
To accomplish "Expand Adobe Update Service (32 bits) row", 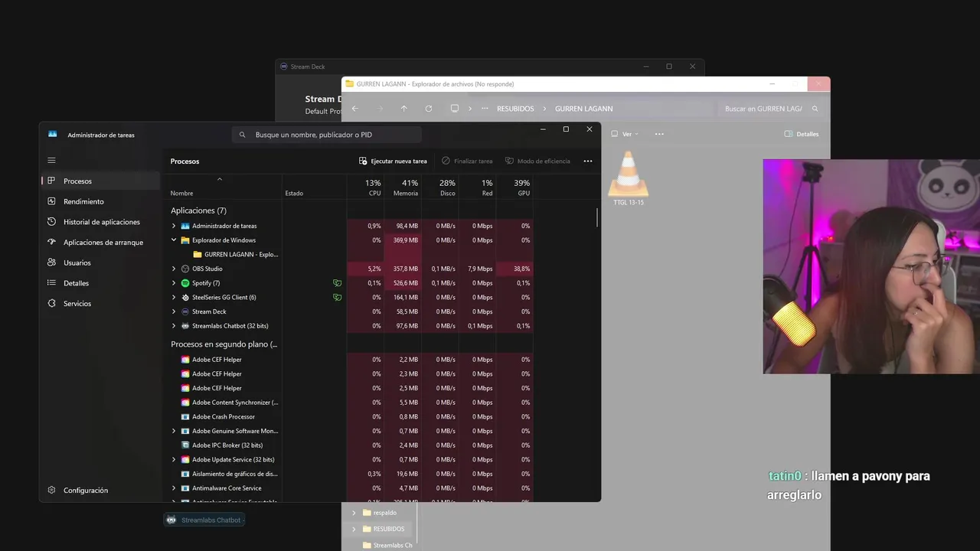I will pos(174,459).
